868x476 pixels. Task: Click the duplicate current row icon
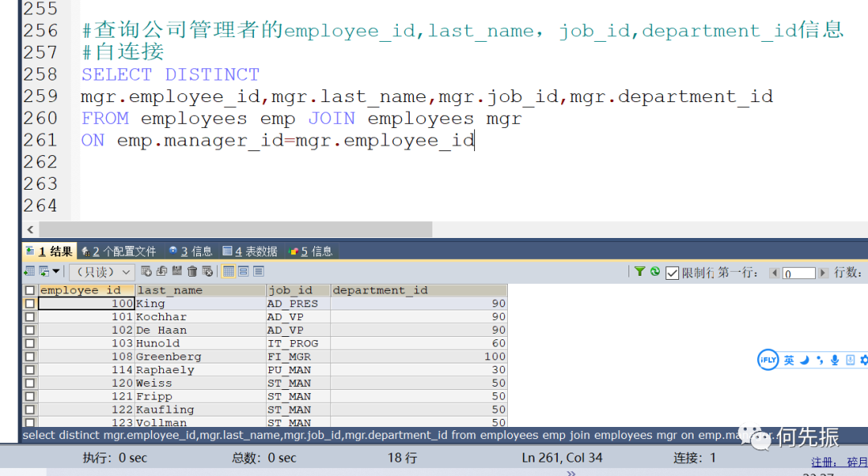click(162, 271)
